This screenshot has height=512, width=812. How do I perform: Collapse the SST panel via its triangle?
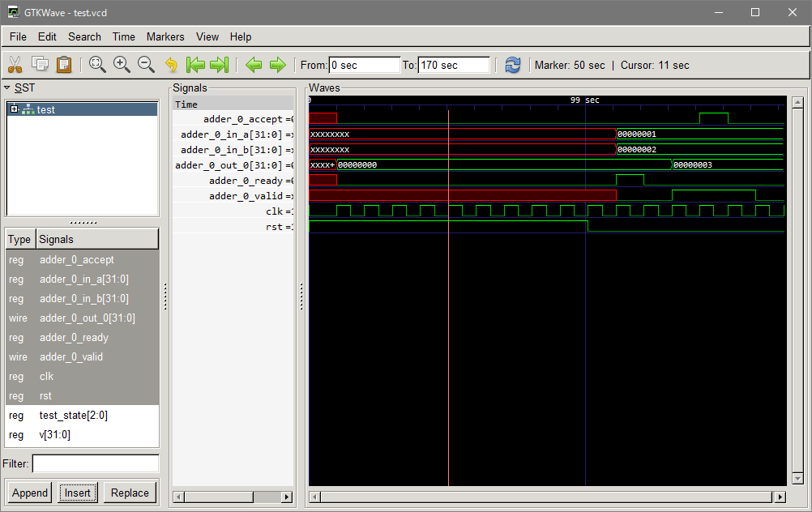point(8,87)
